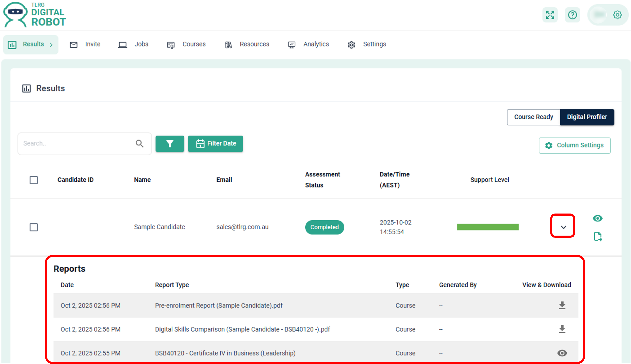Click the search magnifier icon

139,144
